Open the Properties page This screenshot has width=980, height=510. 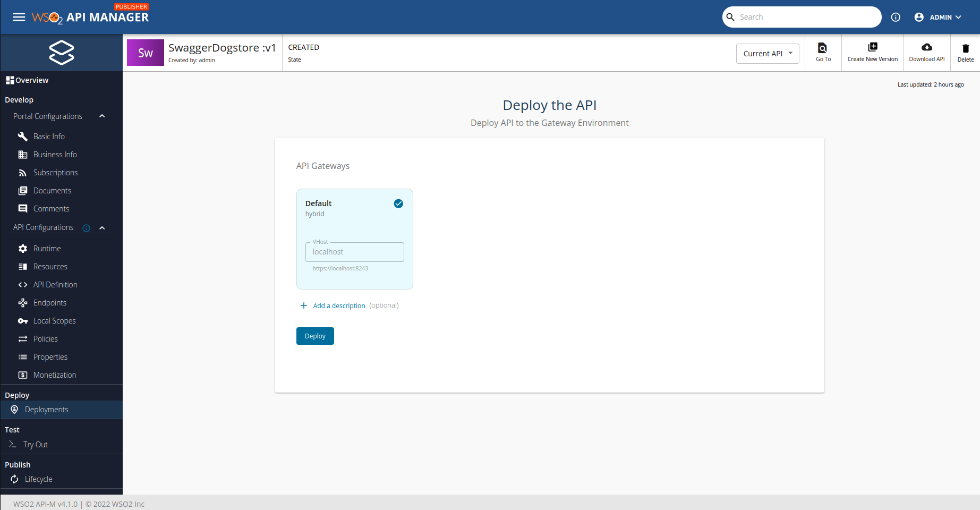coord(50,357)
